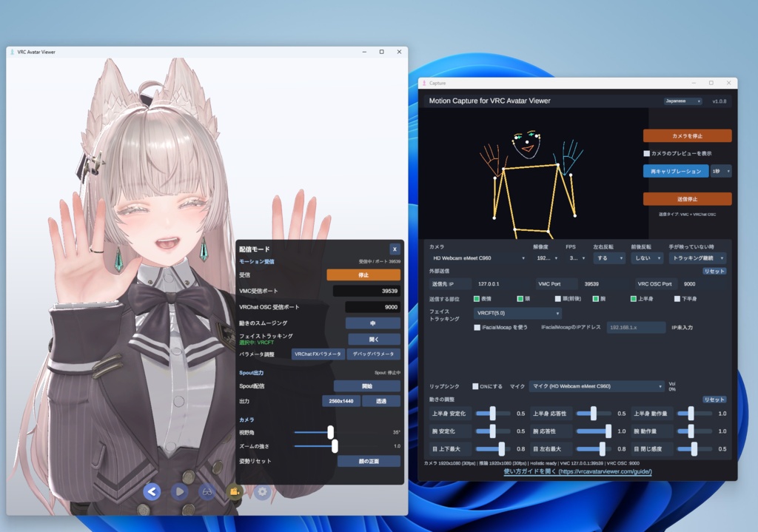The width and height of the screenshot is (758, 532).
Task: Click the 再キャリブレーション button
Action: tap(675, 171)
